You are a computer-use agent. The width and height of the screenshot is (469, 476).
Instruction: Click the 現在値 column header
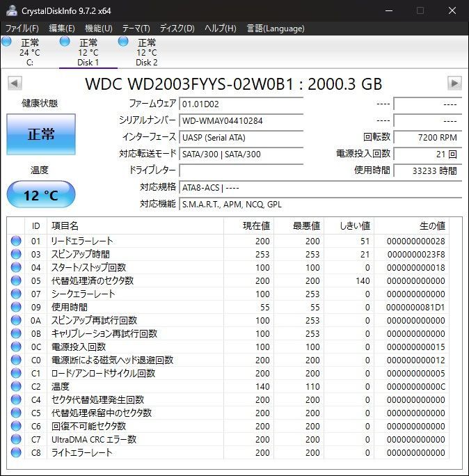[x=249, y=225]
